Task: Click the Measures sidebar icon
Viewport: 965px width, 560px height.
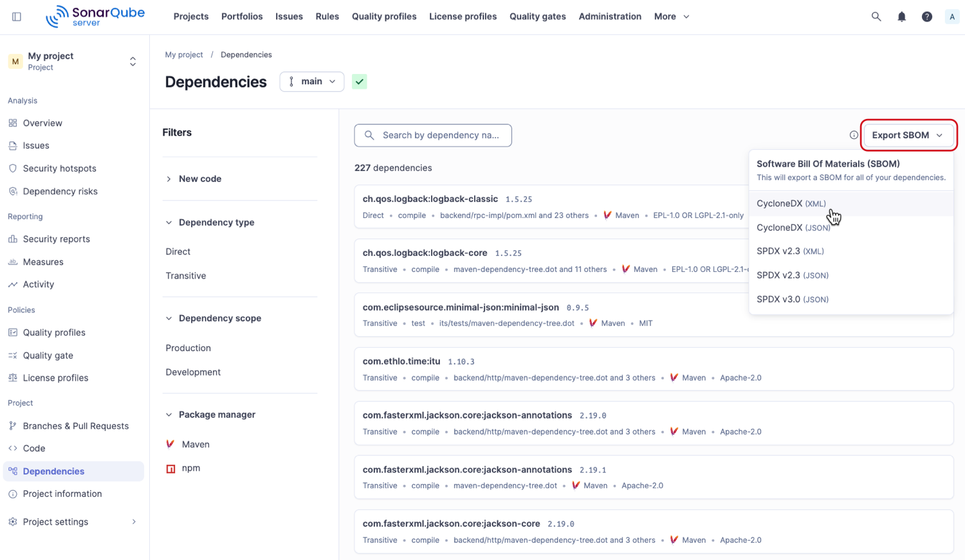Action: 13,262
